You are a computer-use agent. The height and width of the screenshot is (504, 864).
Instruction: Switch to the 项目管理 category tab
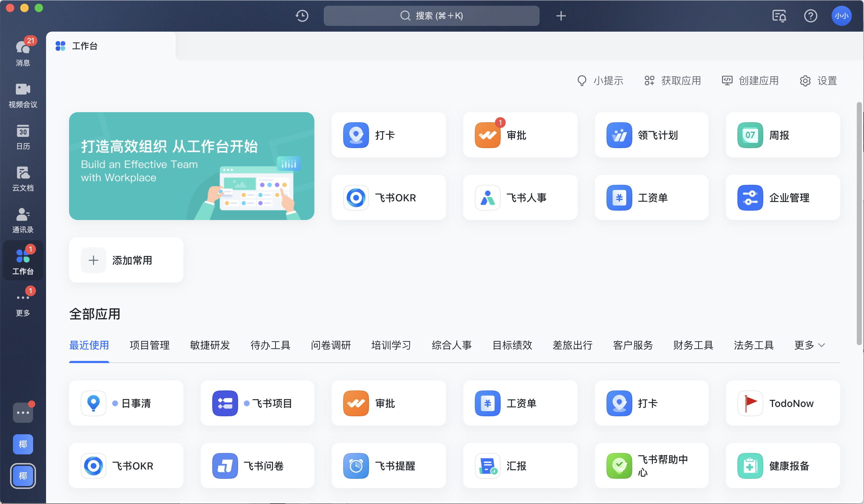[x=149, y=345]
